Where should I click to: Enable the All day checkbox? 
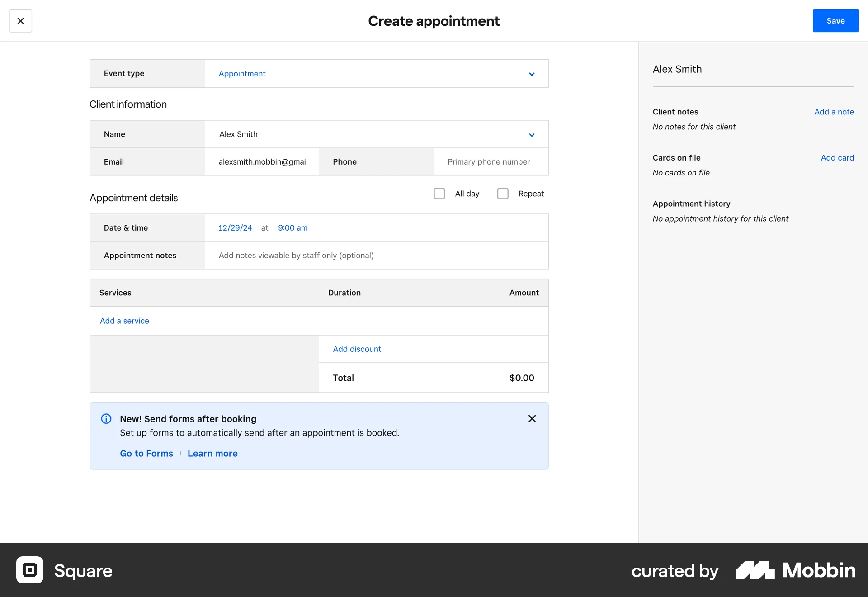439,193
